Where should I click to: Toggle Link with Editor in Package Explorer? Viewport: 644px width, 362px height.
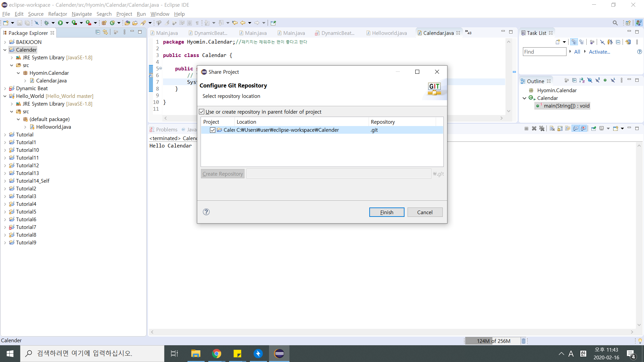tap(105, 32)
